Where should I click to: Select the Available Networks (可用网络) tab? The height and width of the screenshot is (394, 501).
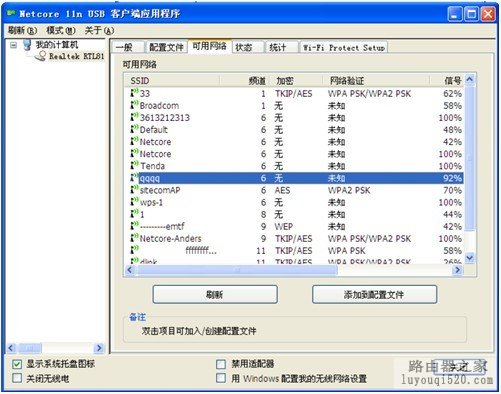pos(210,46)
